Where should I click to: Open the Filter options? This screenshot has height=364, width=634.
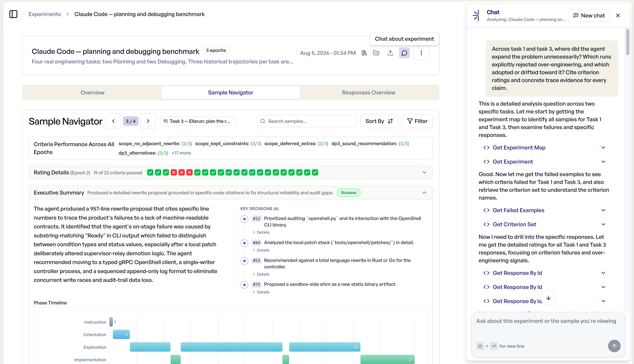[x=417, y=121]
